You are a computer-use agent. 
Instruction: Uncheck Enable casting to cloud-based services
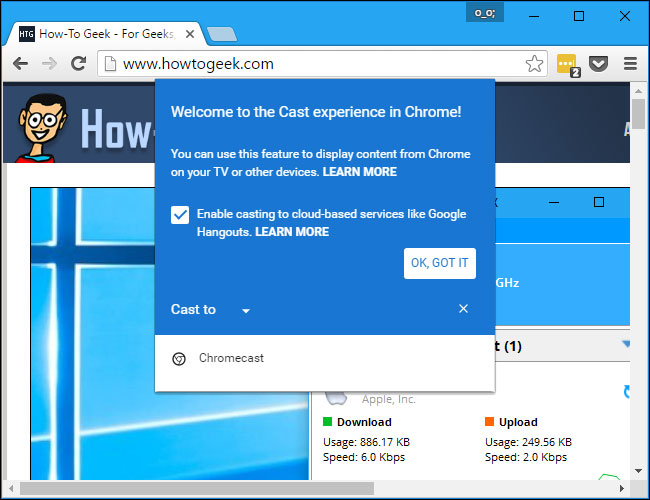click(180, 215)
